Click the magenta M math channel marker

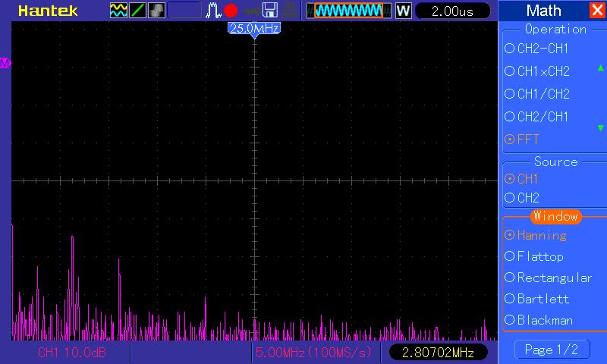[x=5, y=63]
